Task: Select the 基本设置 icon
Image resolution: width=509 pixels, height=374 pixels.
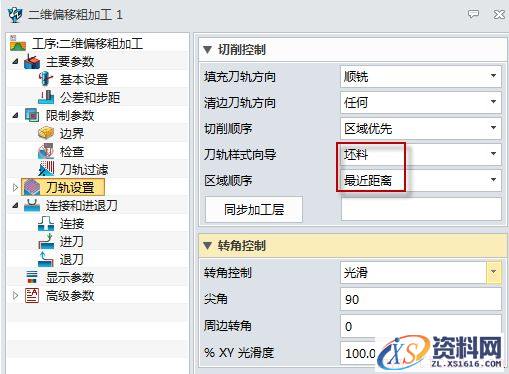Action: tap(46, 79)
